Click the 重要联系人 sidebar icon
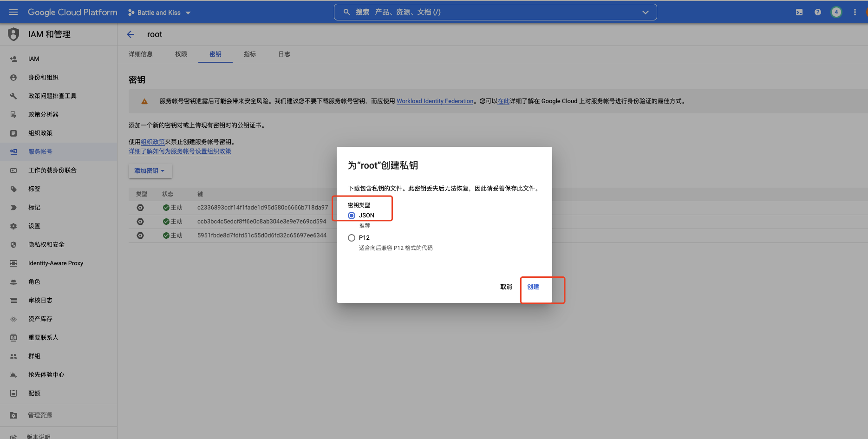The width and height of the screenshot is (868, 439). (x=13, y=338)
